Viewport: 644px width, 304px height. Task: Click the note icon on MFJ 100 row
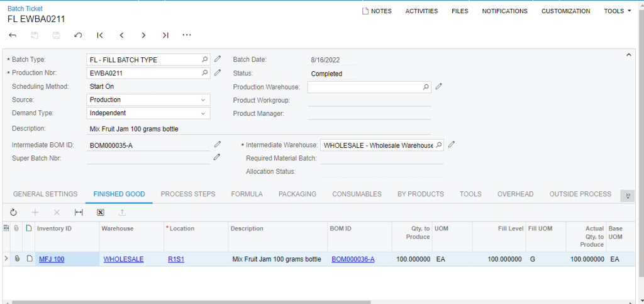[x=29, y=259]
